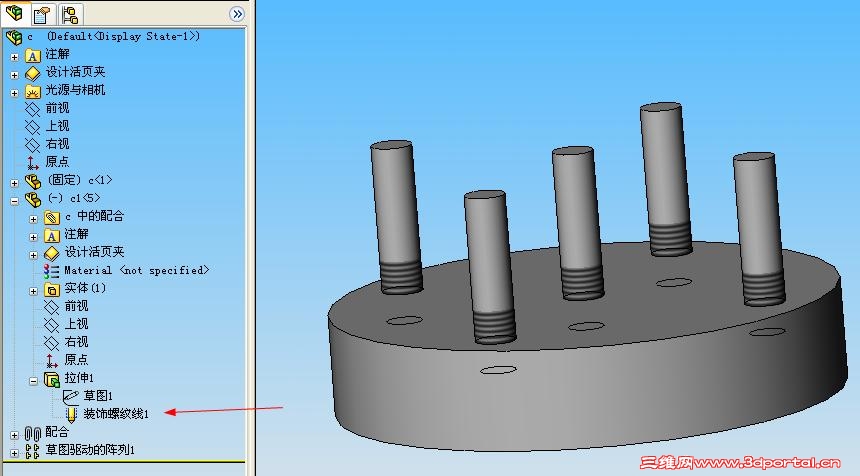Click the 拉伸1 extrude feature icon
The height and width of the screenshot is (476, 860).
point(52,379)
